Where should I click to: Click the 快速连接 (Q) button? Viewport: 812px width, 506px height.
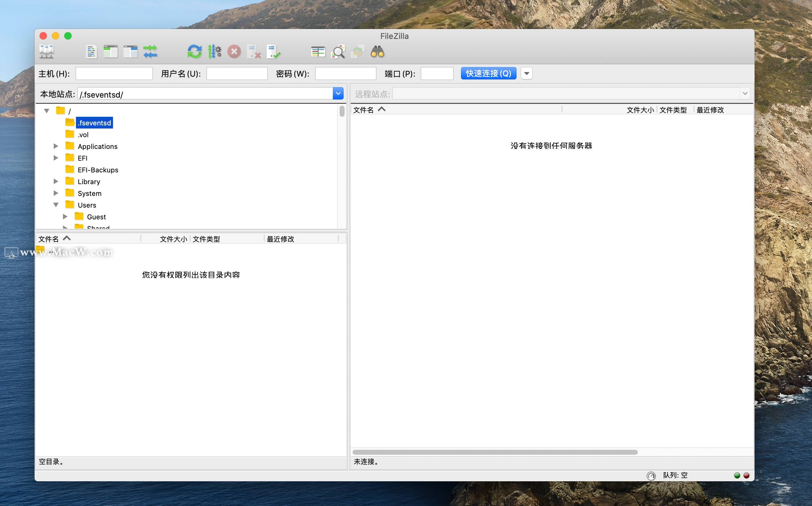(x=488, y=73)
